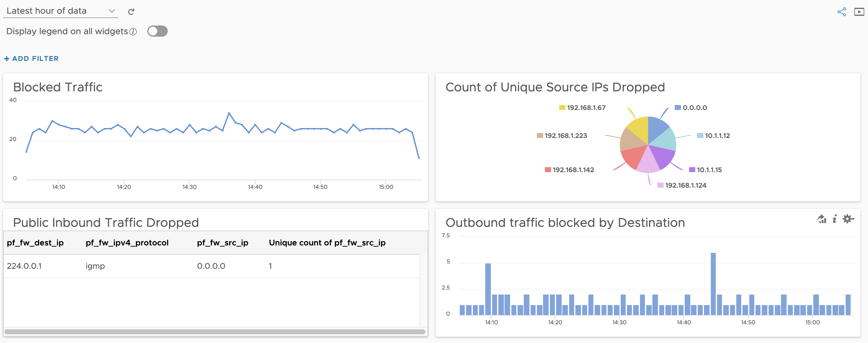Screen dimensions: 868x343
Task: Select the igmp protocol cell
Action: click(95, 266)
